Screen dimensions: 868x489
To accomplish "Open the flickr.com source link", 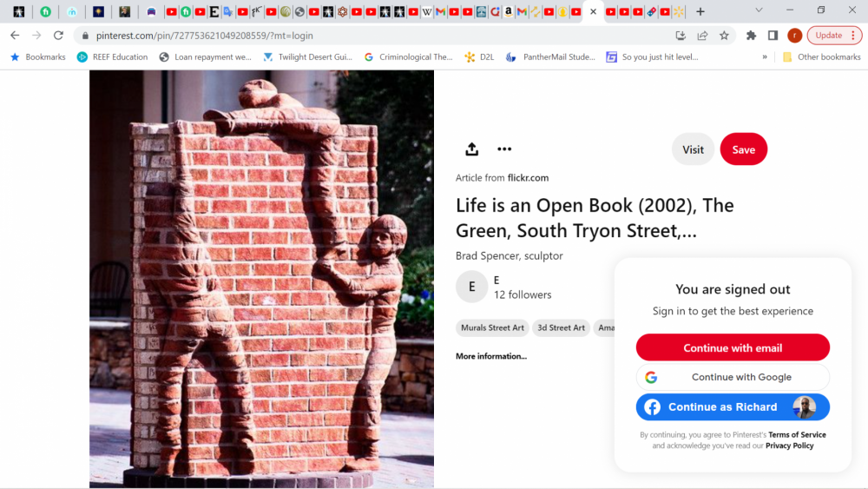I will [528, 178].
